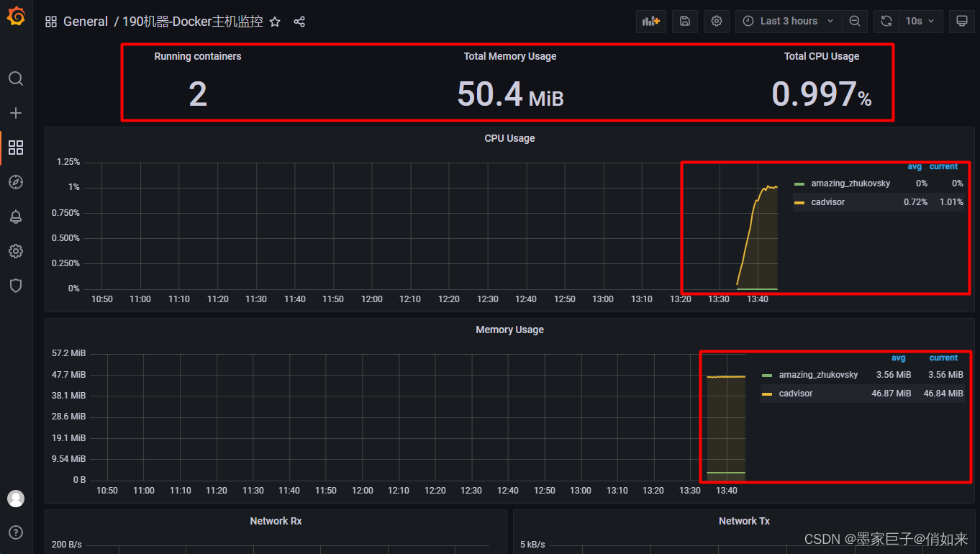Image resolution: width=980 pixels, height=554 pixels.
Task: Star this dashboard as favorite
Action: [275, 22]
